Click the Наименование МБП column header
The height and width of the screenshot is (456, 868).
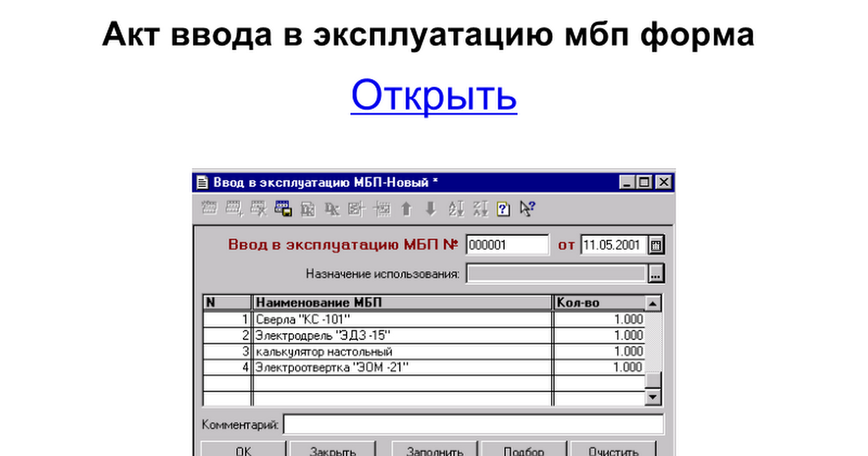(401, 303)
